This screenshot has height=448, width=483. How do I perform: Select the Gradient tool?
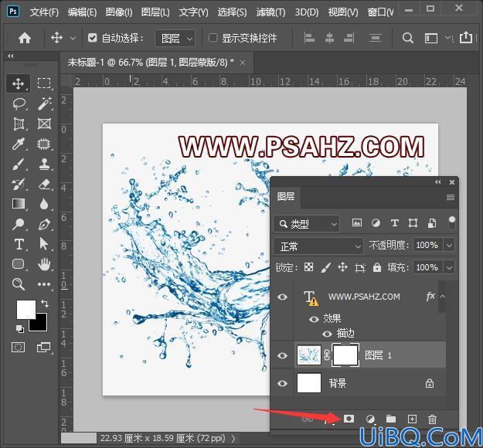[19, 204]
